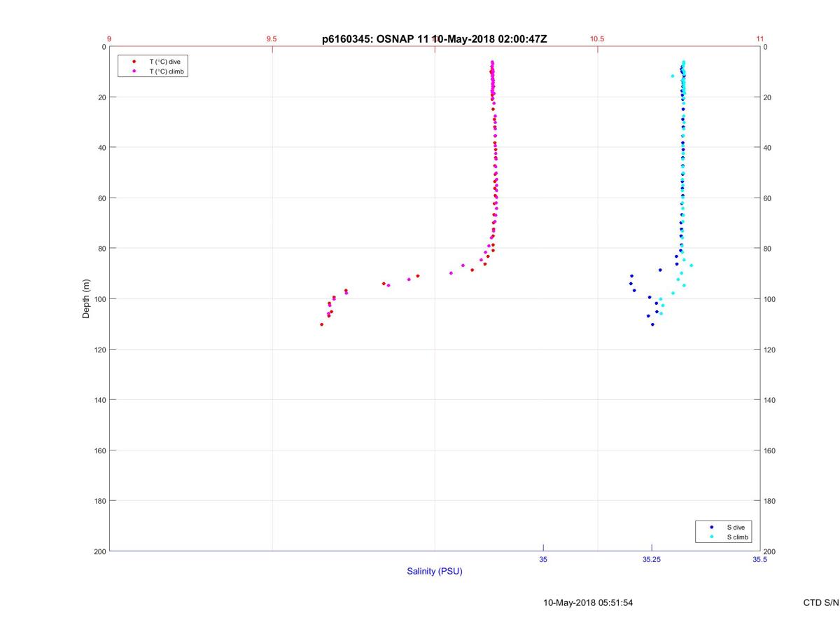840x620 pixels.
Task: Click the red marker for T dive legend
Action: (134, 62)
